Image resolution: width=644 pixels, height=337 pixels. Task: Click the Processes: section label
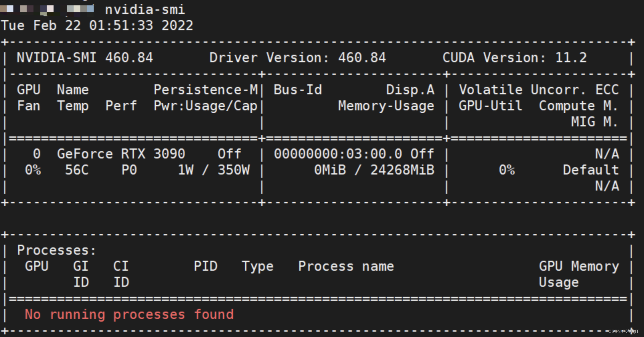tap(57, 250)
